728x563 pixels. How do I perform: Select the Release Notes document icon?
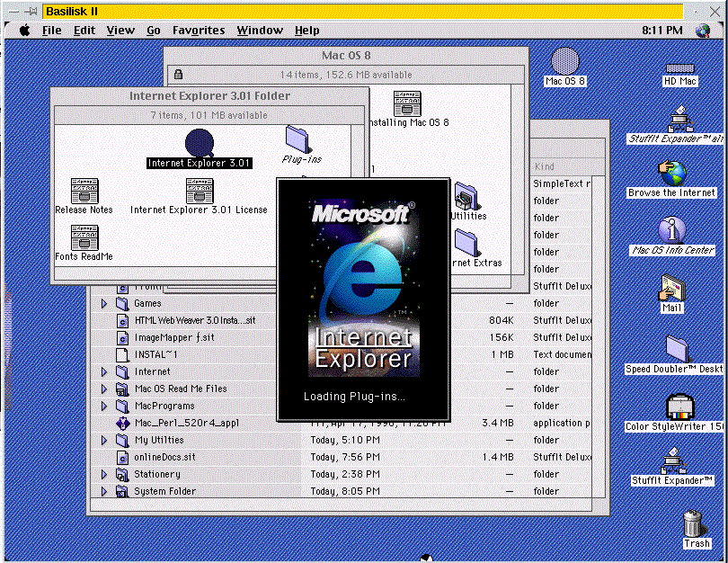point(84,191)
